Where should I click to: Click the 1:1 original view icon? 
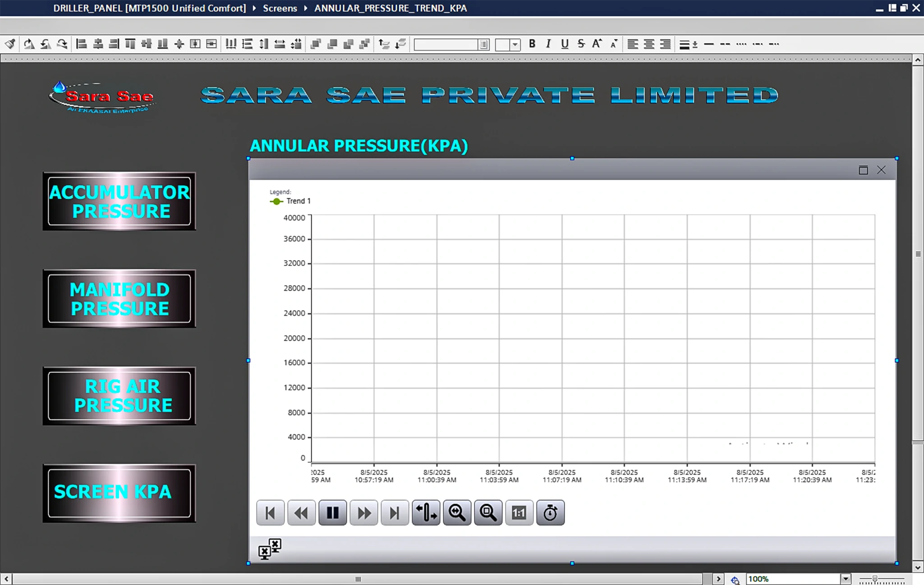(519, 513)
